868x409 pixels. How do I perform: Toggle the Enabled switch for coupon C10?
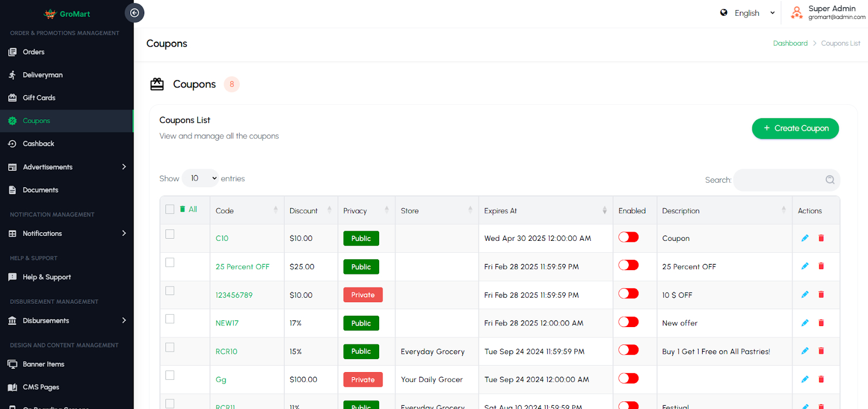click(628, 237)
